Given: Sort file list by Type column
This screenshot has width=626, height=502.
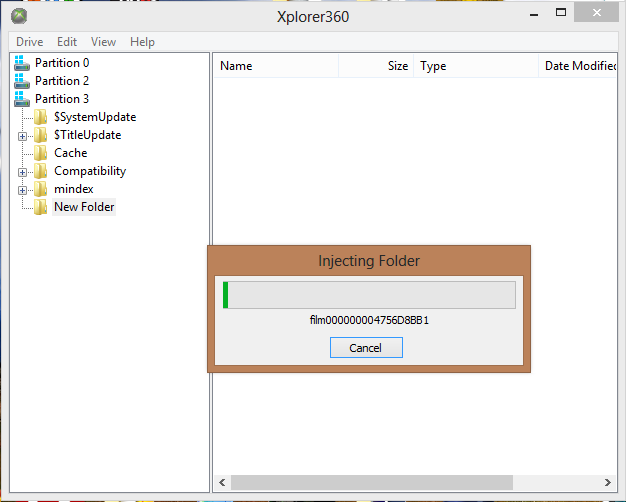Looking at the screenshot, I should tap(476, 66).
